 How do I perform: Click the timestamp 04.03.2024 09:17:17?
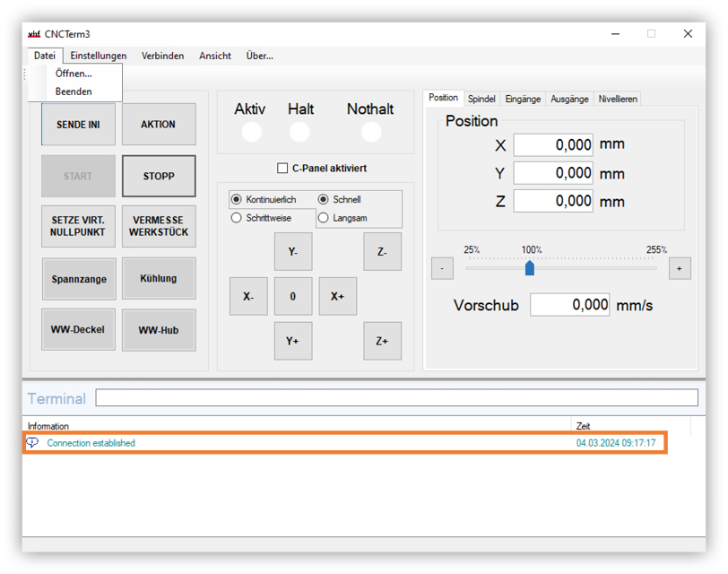click(x=616, y=443)
